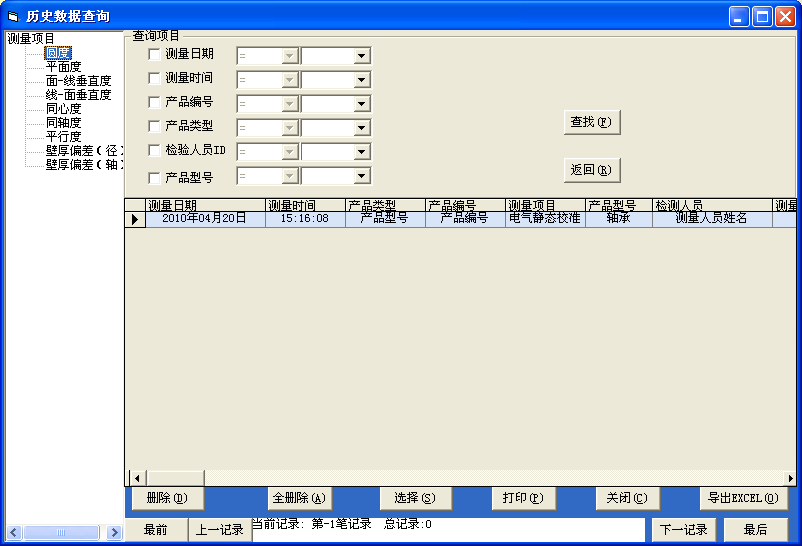The image size is (802, 546).
Task: Click the app icon in title bar
Action: click(13, 16)
